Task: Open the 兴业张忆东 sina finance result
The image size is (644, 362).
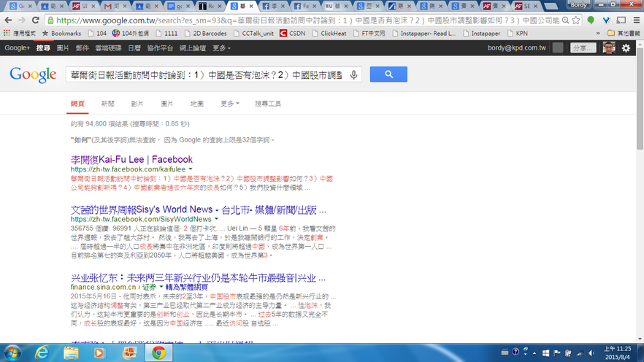Action: tap(199, 278)
